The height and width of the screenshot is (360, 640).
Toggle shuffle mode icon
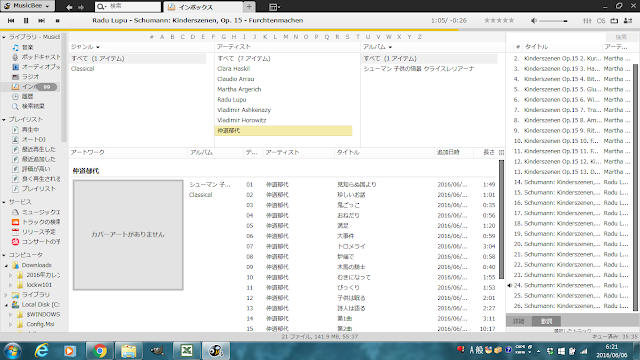628,20
